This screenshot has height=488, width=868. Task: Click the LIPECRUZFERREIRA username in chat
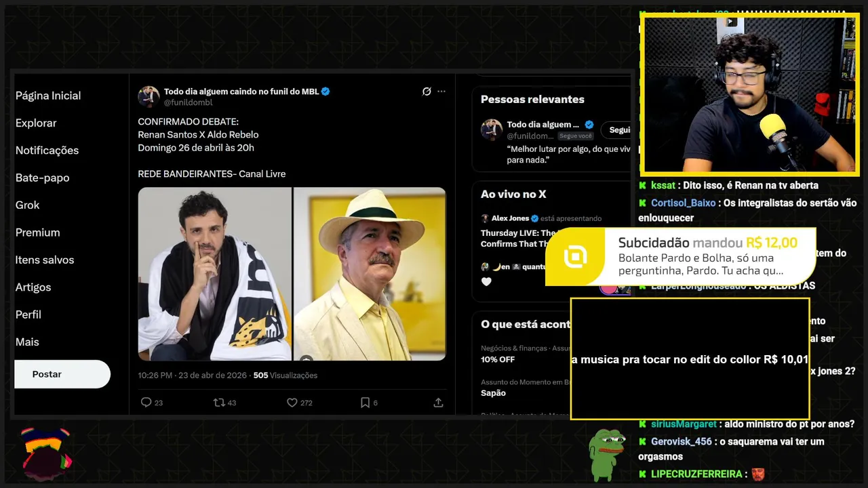pos(696,474)
